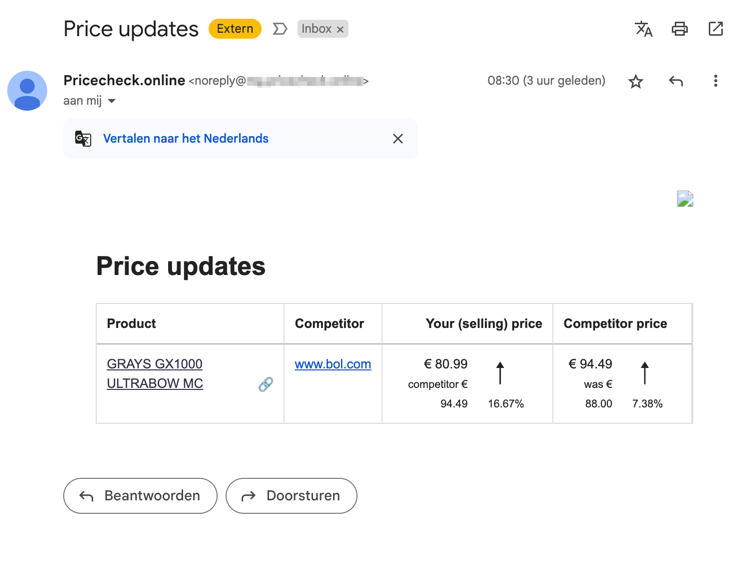
Task: Click sender name Pricecheck.online
Action: (x=124, y=80)
